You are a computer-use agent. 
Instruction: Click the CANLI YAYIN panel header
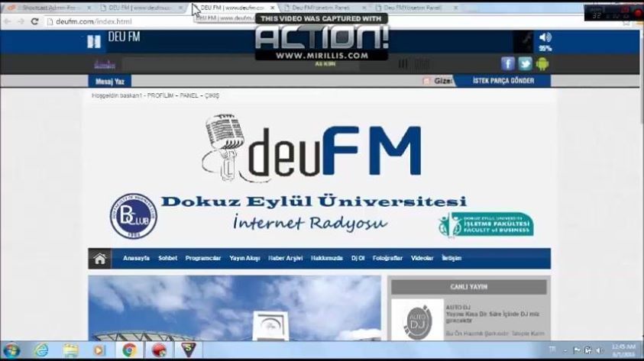[468, 287]
